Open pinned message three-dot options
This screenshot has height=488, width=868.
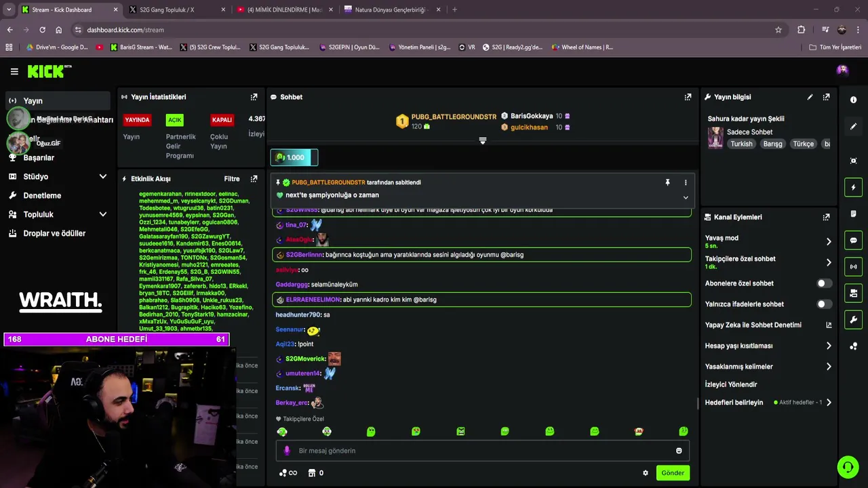tap(686, 182)
